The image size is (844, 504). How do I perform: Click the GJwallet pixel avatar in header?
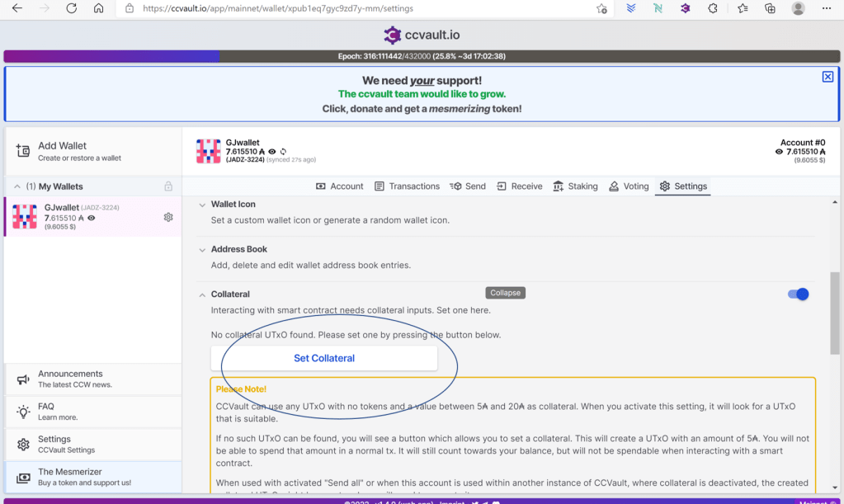(x=208, y=151)
